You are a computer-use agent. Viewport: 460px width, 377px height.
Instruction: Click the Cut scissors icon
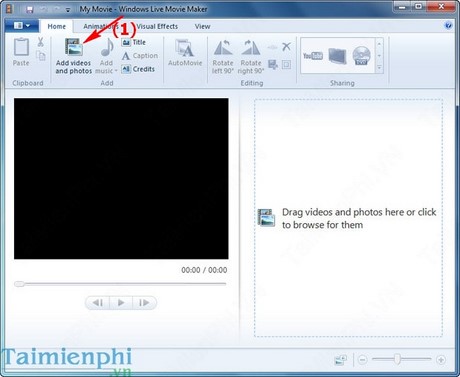click(40, 42)
